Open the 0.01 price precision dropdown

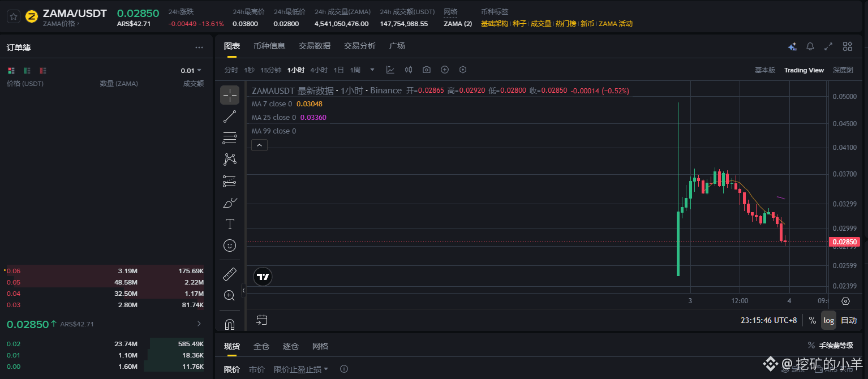point(191,71)
